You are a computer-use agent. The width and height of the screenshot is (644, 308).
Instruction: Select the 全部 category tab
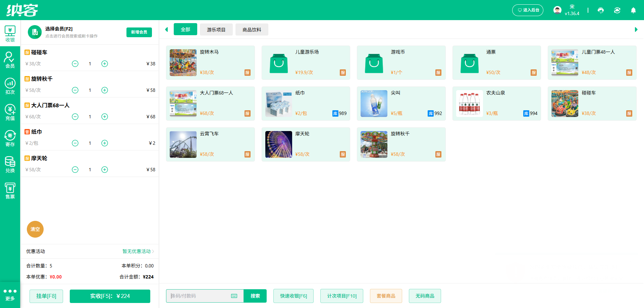click(185, 29)
